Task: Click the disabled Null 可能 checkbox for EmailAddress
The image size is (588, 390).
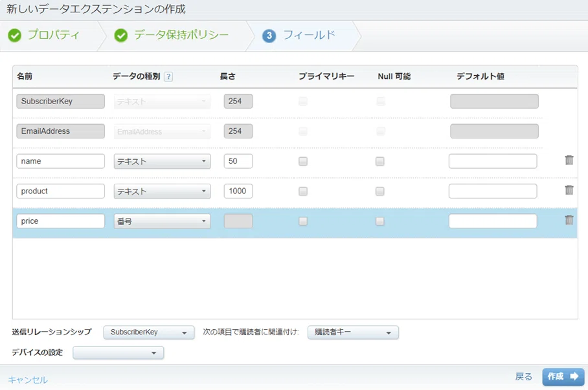Action: coord(381,131)
